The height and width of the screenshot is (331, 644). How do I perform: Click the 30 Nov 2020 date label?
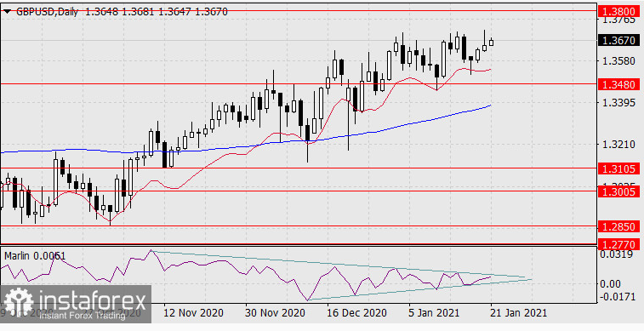[275, 313]
